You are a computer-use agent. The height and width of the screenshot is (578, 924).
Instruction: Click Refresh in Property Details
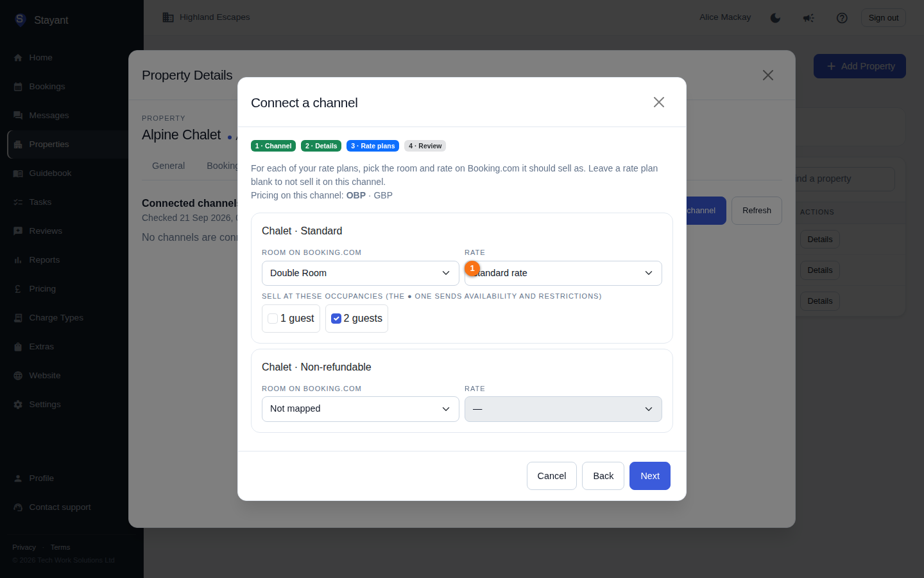757,211
